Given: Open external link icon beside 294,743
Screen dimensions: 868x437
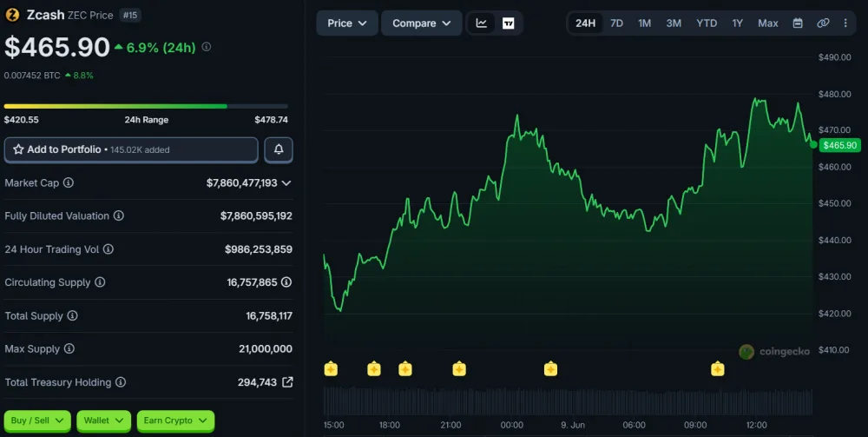Looking at the screenshot, I should point(287,381).
